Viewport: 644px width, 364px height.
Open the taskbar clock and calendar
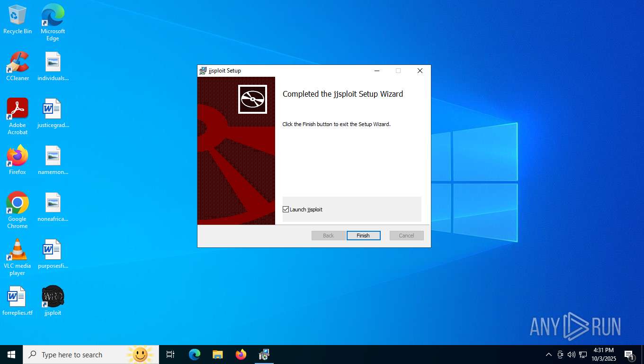point(603,355)
